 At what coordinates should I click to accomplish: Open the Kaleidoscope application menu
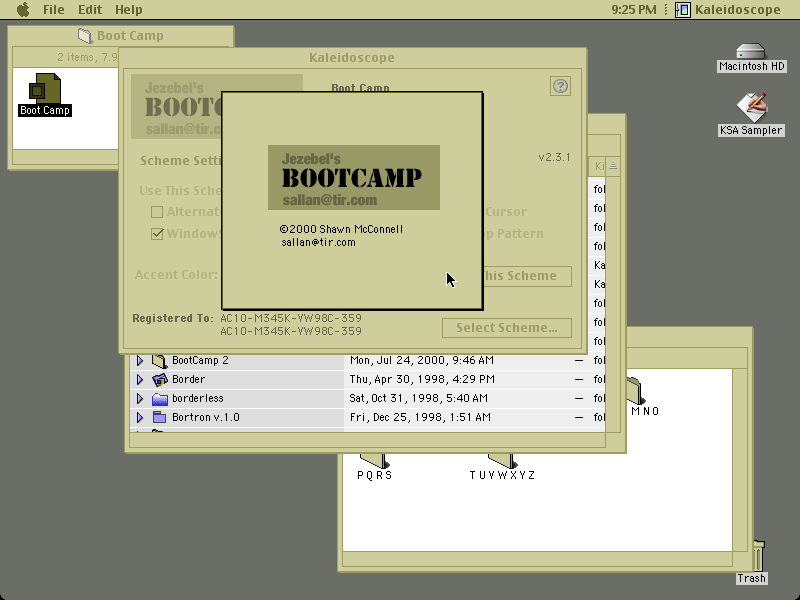[728, 10]
